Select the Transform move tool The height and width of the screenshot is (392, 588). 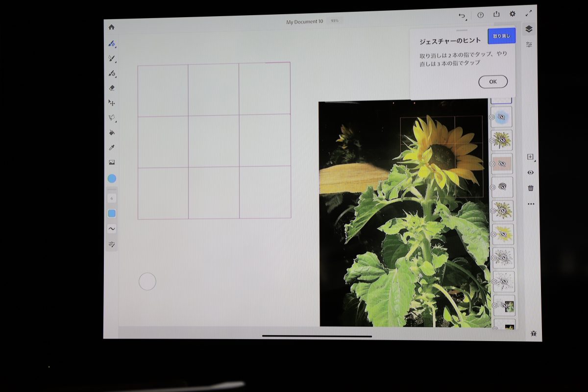point(112,103)
